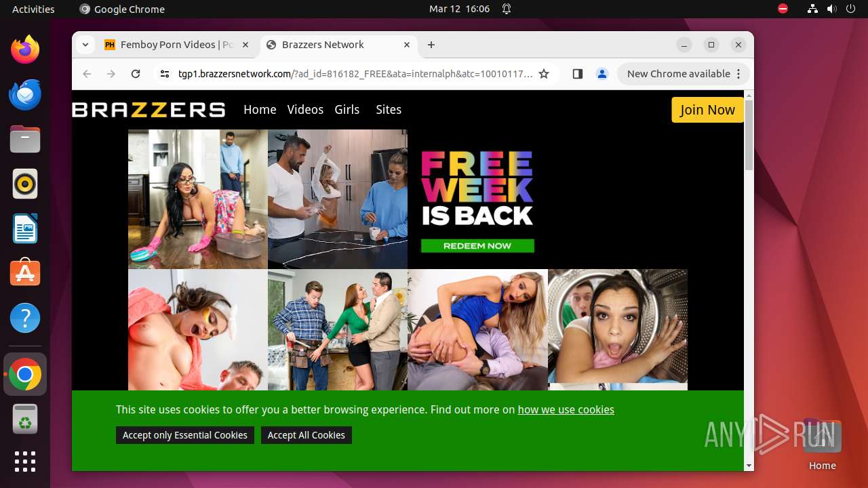Open Chrome's three-dot menu
The image size is (868, 488).
tap(739, 74)
